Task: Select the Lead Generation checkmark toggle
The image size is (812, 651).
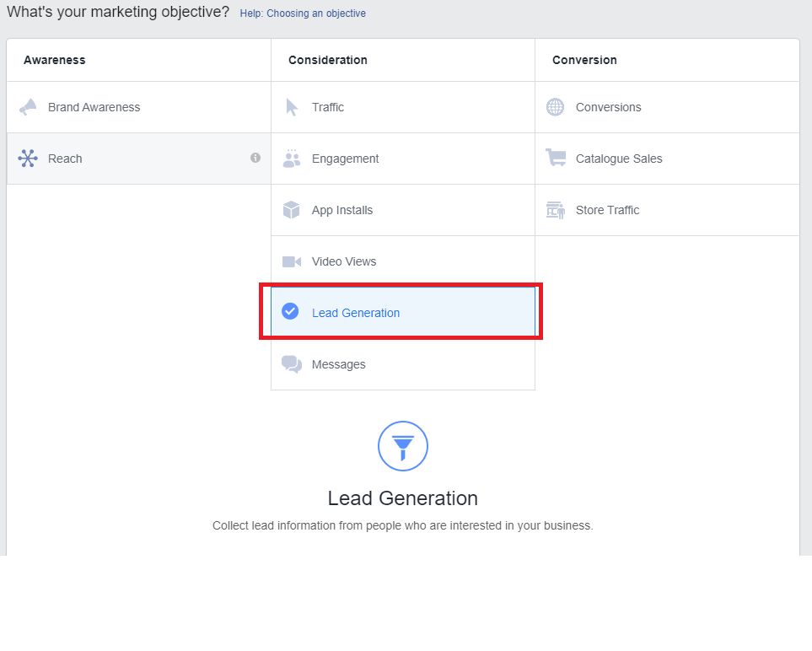Action: tap(290, 311)
